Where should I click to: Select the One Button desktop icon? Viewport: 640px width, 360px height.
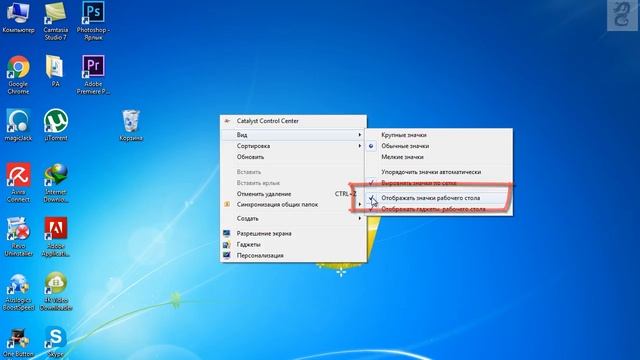[18, 343]
